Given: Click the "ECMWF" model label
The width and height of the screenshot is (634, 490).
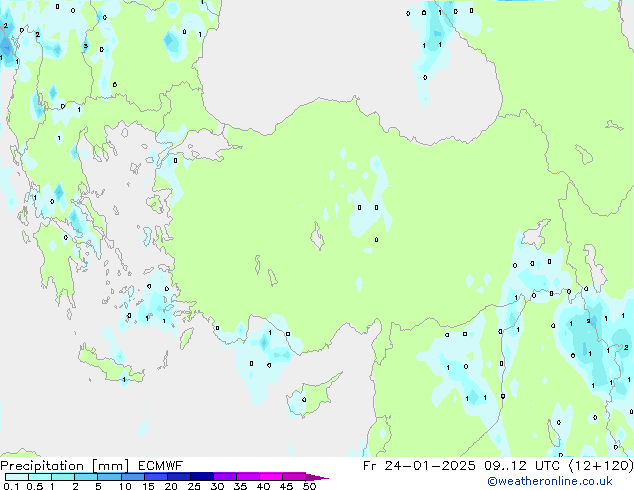Looking at the screenshot, I should (160, 466).
